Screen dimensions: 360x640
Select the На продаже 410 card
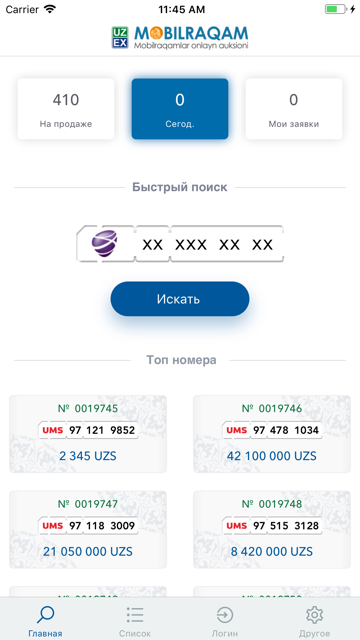click(x=66, y=109)
